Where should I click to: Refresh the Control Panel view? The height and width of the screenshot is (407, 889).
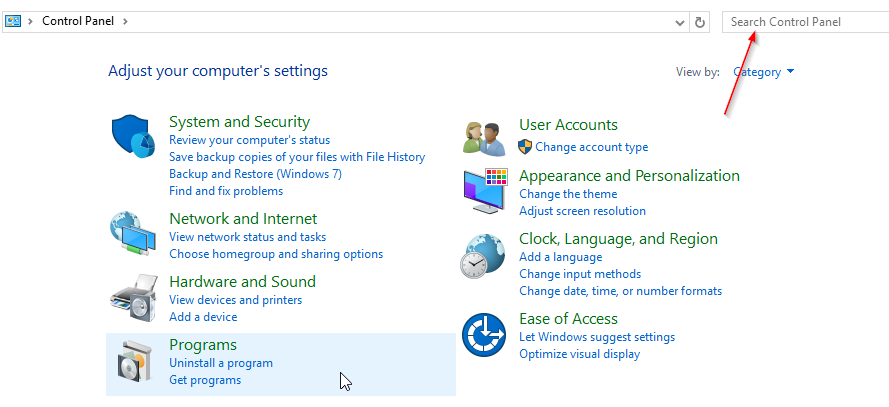[x=700, y=22]
